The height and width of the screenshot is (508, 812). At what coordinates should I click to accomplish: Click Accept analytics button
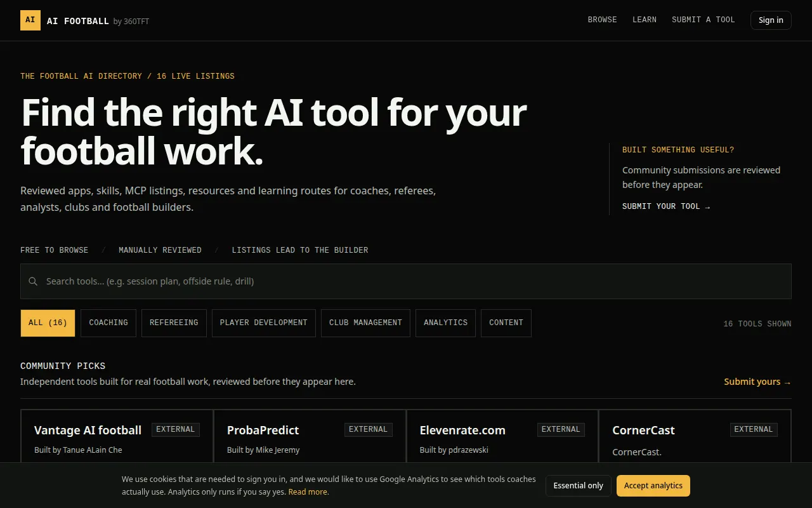(653, 486)
